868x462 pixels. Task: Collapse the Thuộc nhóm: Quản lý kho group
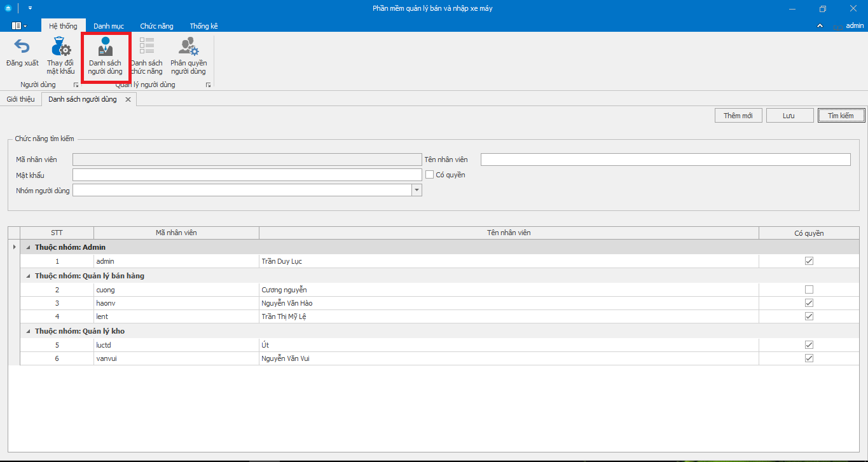click(27, 331)
